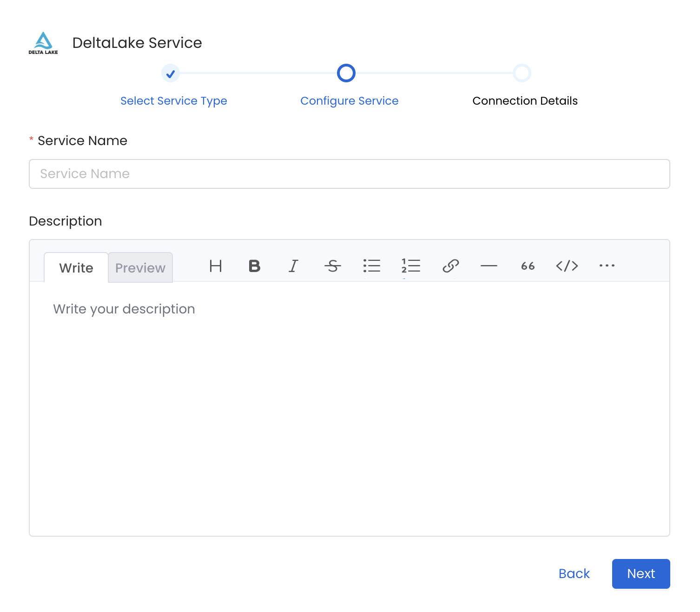The width and height of the screenshot is (700, 612).
Task: Insert a horizontal rule
Action: [x=489, y=266]
